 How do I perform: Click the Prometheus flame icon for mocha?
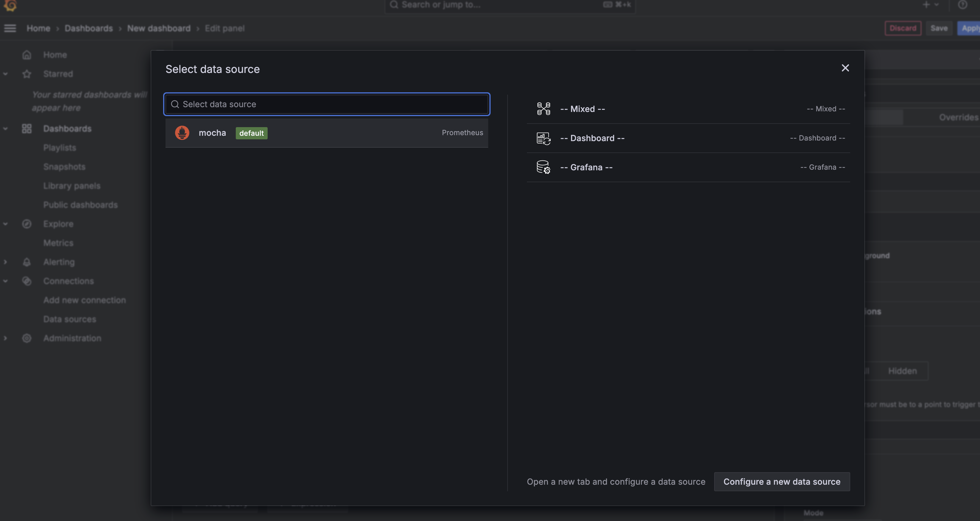[182, 133]
